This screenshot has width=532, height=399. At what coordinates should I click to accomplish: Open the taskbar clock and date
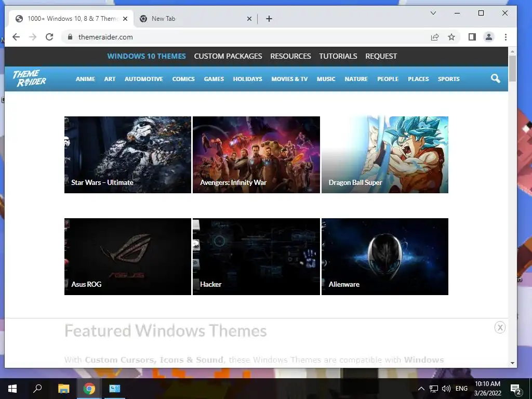click(x=487, y=389)
